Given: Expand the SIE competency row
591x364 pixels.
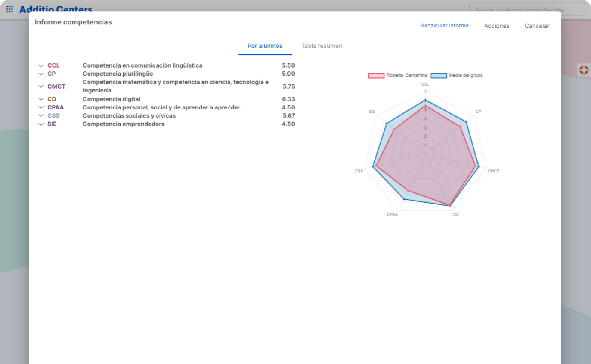Looking at the screenshot, I should click(41, 124).
